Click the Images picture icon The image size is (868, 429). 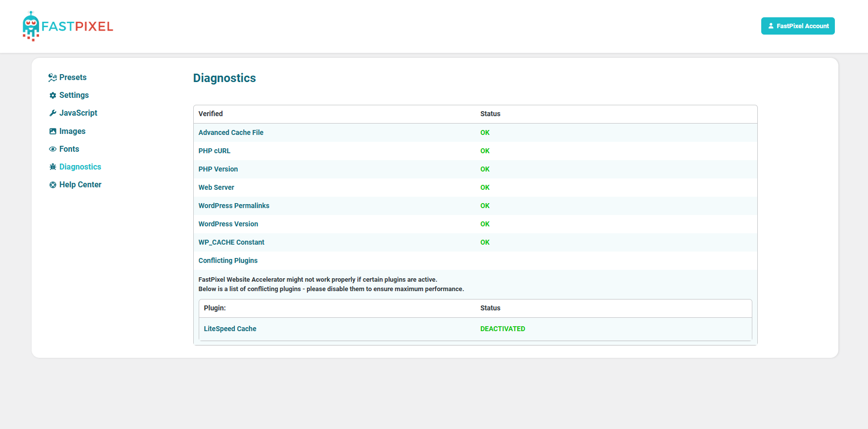pos(53,131)
